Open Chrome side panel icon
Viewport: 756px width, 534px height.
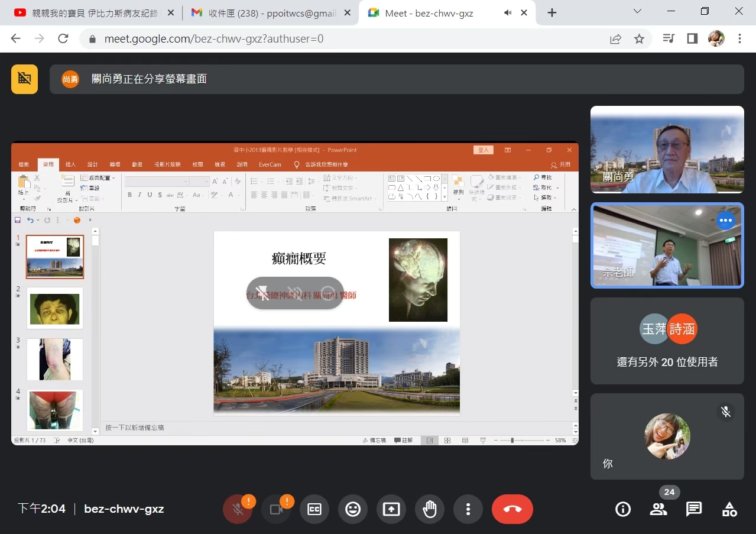point(692,38)
